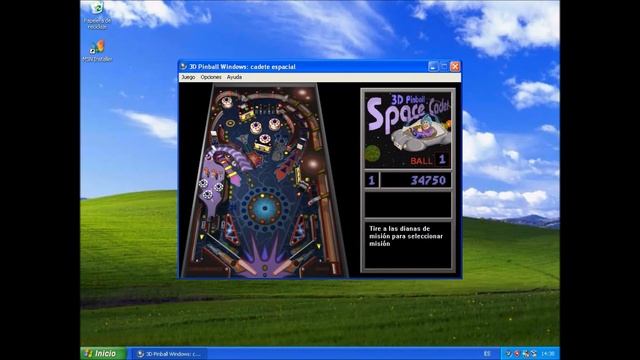Click the system tray clock

click(548, 354)
